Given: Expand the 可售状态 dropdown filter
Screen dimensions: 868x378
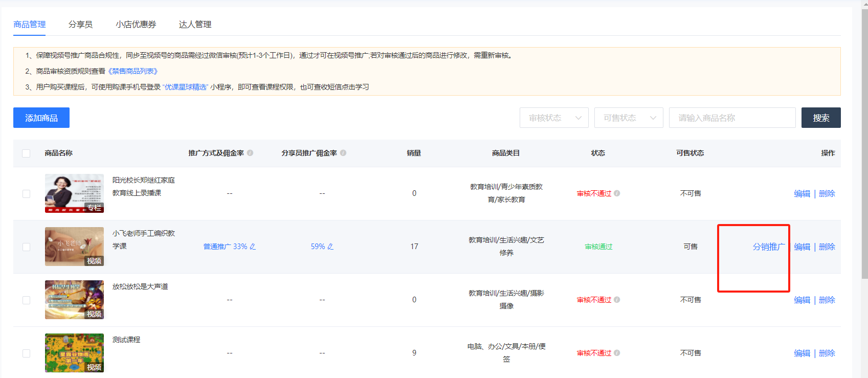Looking at the screenshot, I should (629, 118).
